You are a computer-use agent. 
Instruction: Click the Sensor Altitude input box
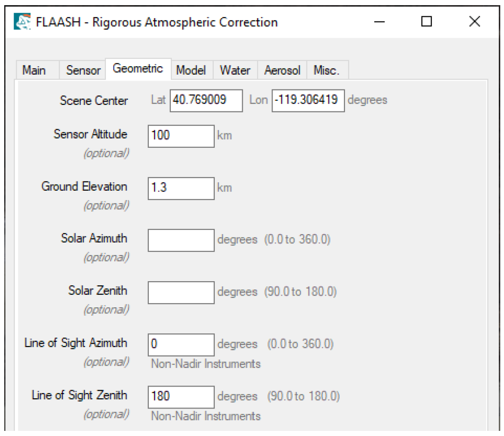tap(181, 136)
